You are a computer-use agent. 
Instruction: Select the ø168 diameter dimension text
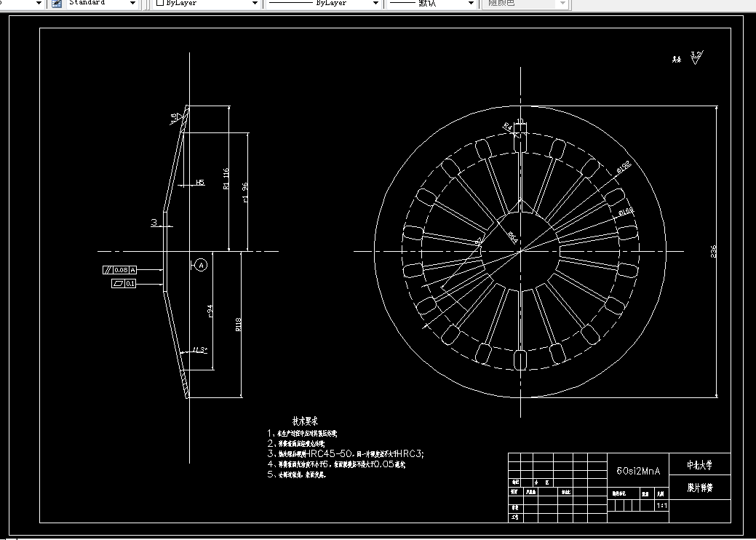coord(625,212)
